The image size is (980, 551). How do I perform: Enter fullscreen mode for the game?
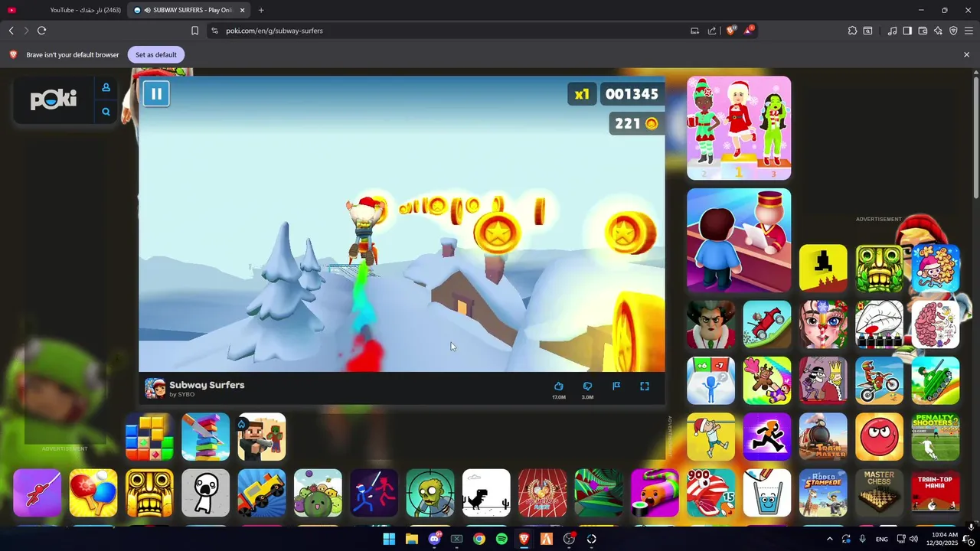645,386
